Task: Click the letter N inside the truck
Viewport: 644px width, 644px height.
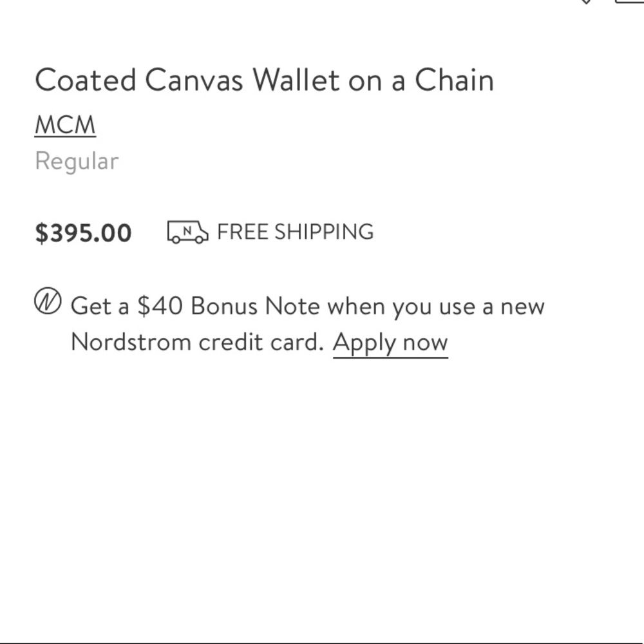Action: (187, 229)
